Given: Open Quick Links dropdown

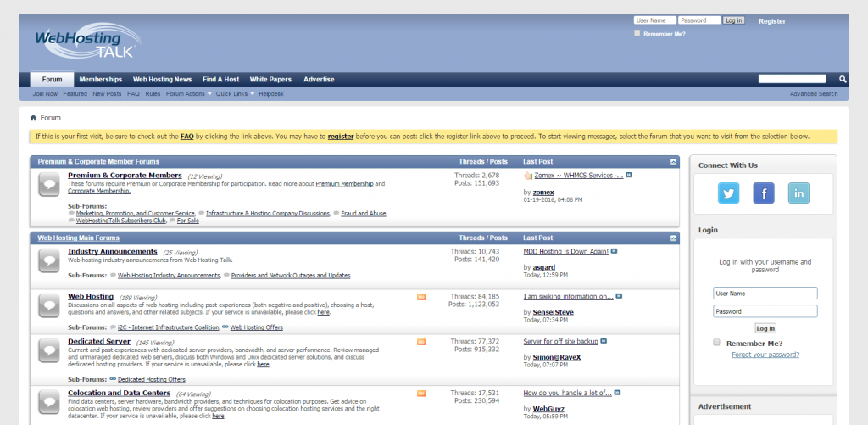Looking at the screenshot, I should tap(235, 93).
